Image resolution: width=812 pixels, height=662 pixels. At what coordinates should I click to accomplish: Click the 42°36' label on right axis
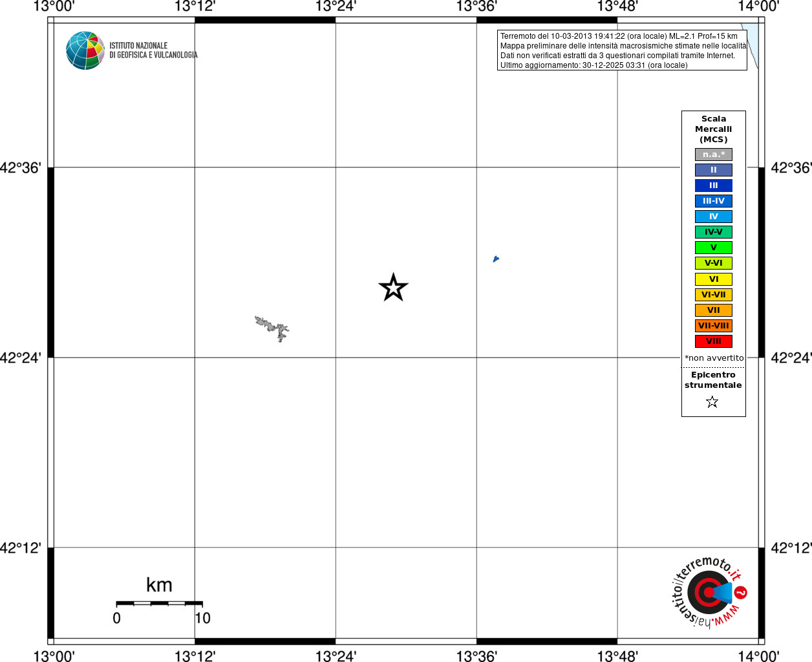point(791,167)
